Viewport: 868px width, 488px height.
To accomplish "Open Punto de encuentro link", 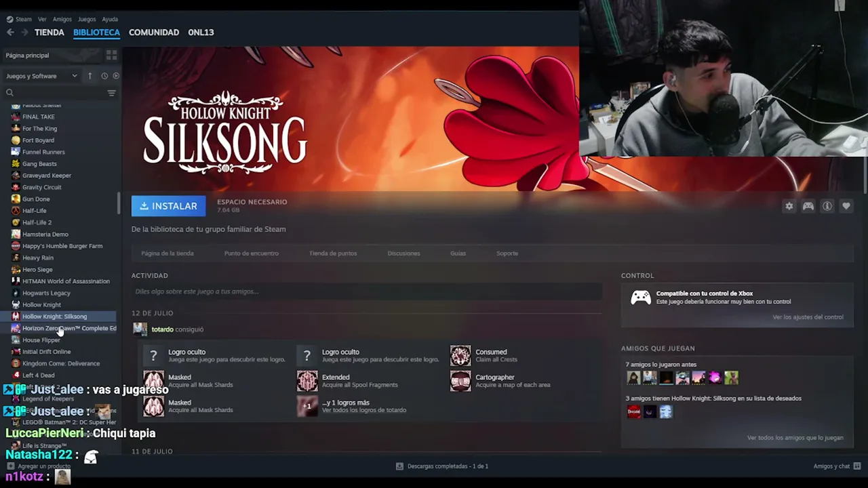I will [252, 253].
